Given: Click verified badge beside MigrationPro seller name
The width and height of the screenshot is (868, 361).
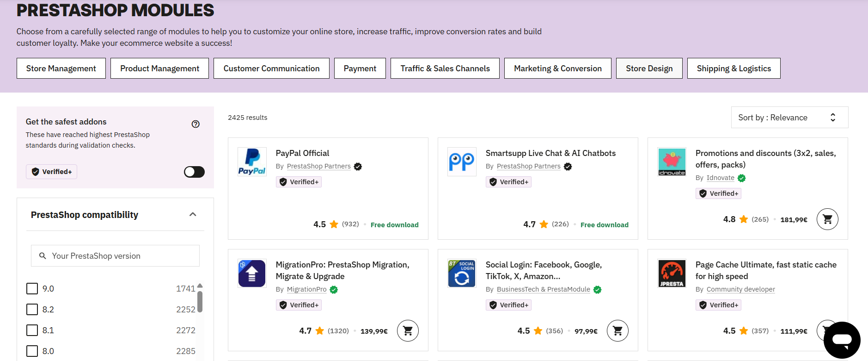Looking at the screenshot, I should coord(334,290).
